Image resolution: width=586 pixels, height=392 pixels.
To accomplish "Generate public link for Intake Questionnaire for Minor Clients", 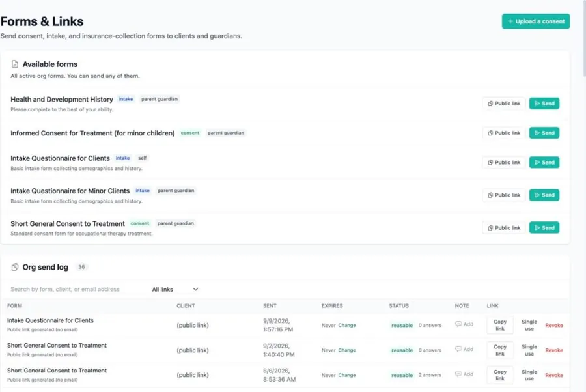I will 504,195.
